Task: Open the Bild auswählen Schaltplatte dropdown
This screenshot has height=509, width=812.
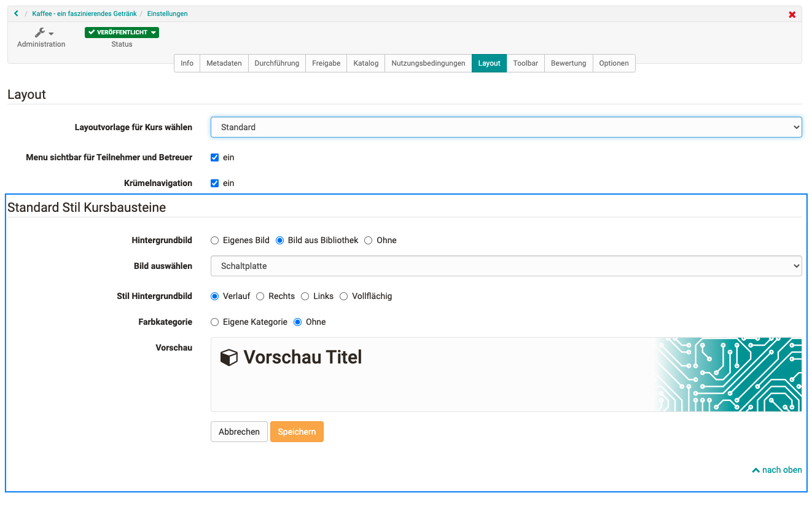Action: coord(506,266)
